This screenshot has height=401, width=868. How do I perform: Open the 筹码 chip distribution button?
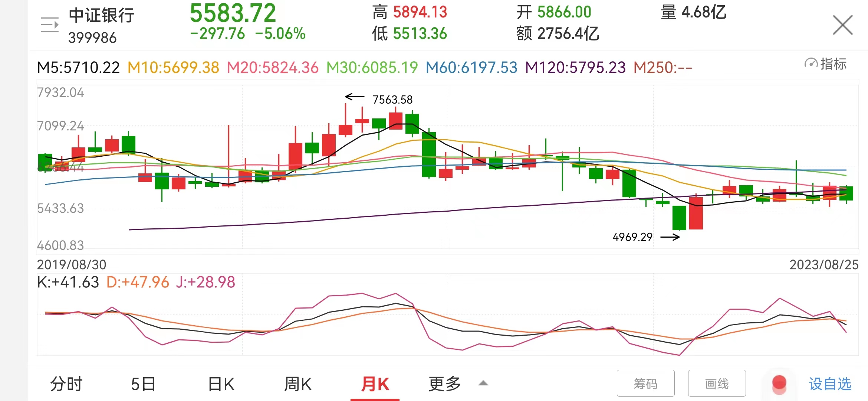point(646,383)
